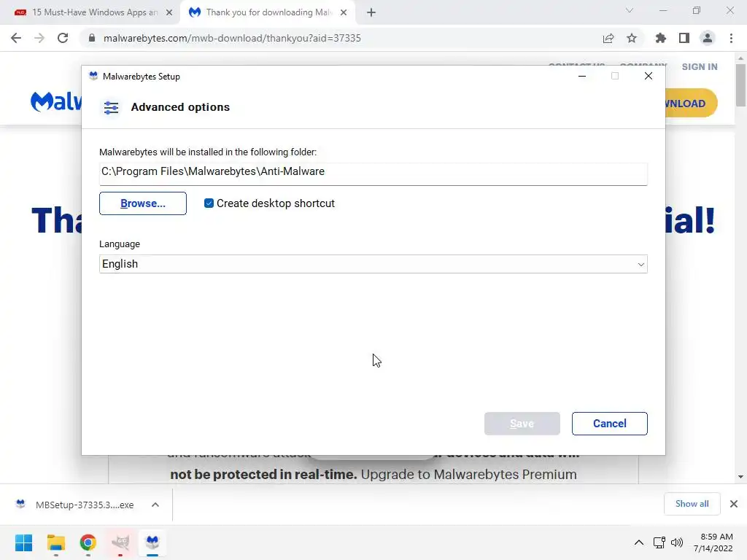Close the Malwarebytes thank you tab
The height and width of the screenshot is (560, 747).
[344, 13]
